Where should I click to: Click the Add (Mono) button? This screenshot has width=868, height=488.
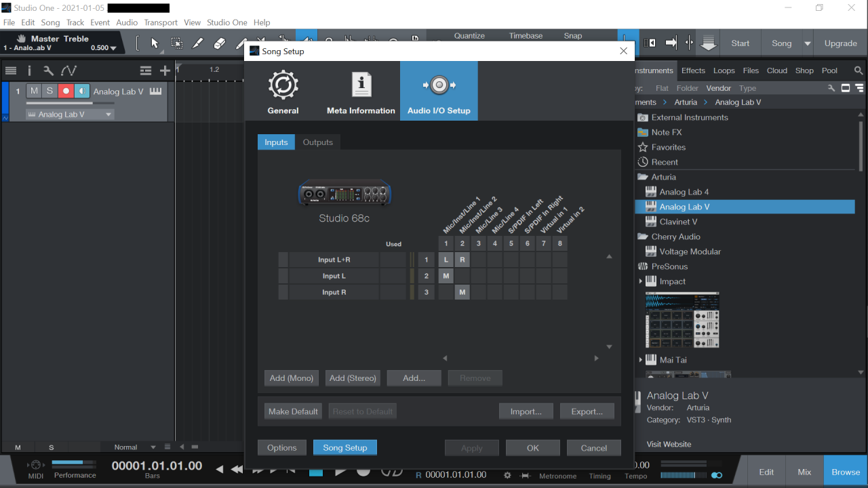pos(292,378)
